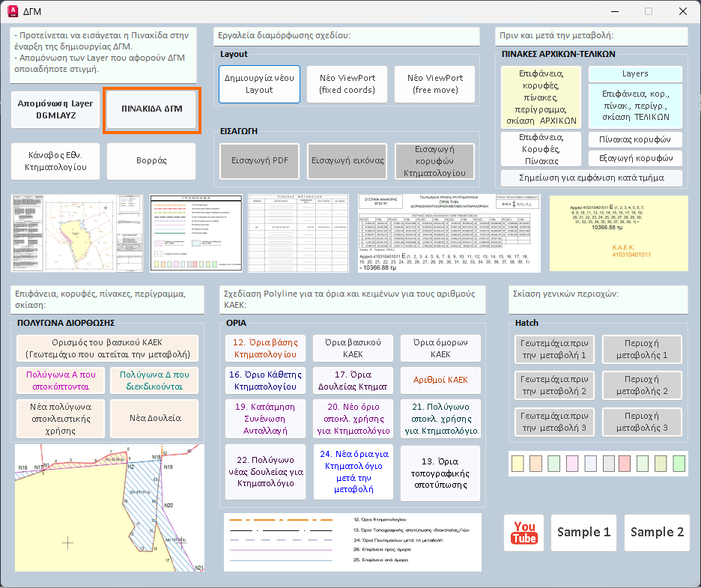
Task: Pick the red salmon hatch swatch
Action: [625, 464]
